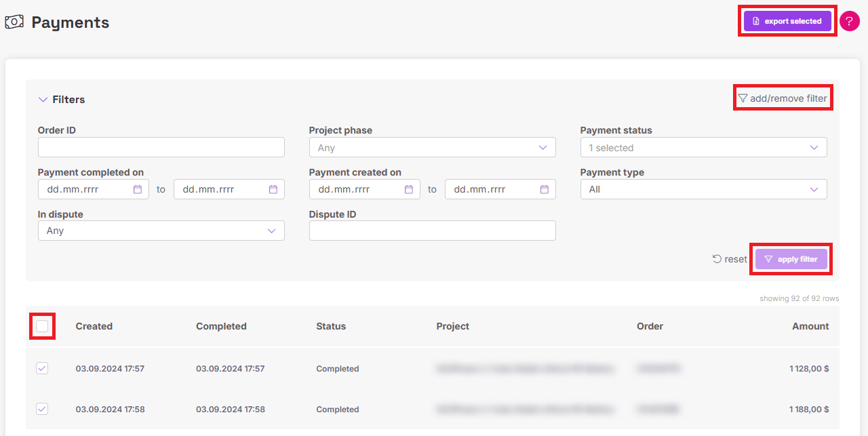Open the Payment type dropdown
This screenshot has height=436, width=868.
[x=703, y=189]
